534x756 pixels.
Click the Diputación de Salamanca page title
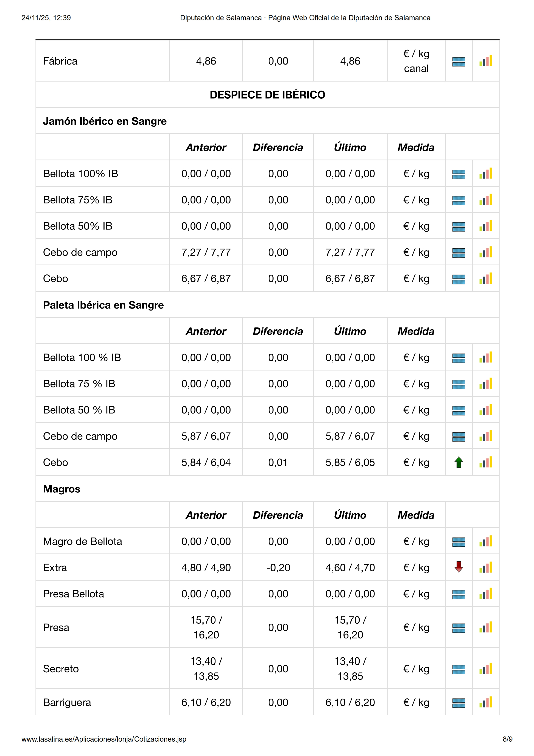coord(305,18)
